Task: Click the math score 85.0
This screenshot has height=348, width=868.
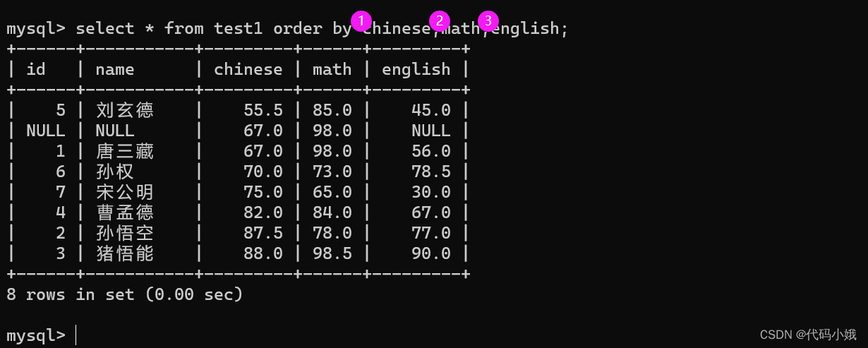Action: pyautogui.click(x=332, y=110)
